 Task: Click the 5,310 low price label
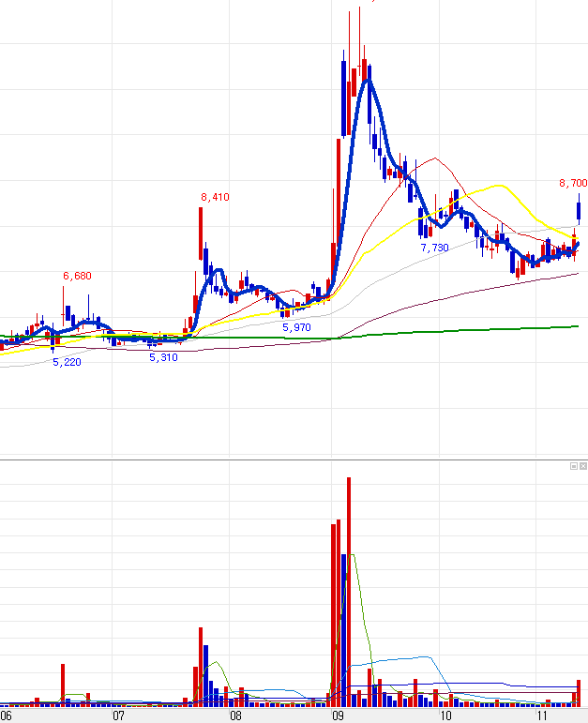[x=163, y=358]
